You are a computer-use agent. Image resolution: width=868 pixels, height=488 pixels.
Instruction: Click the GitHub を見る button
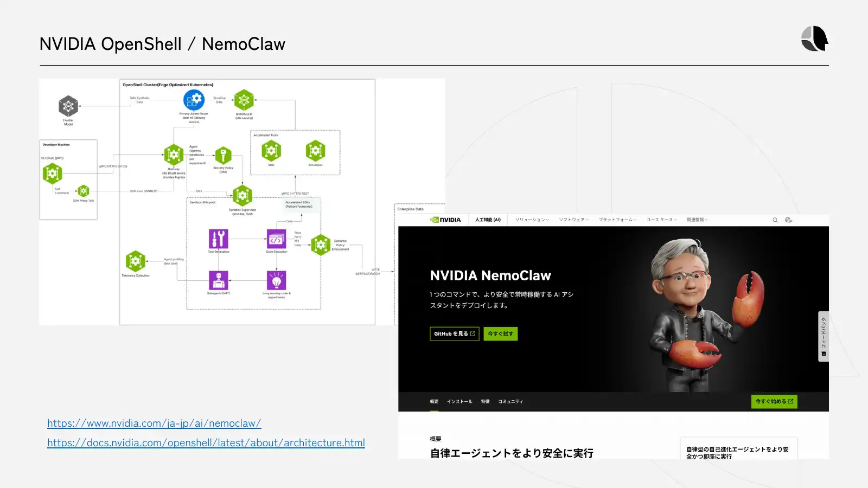(455, 333)
